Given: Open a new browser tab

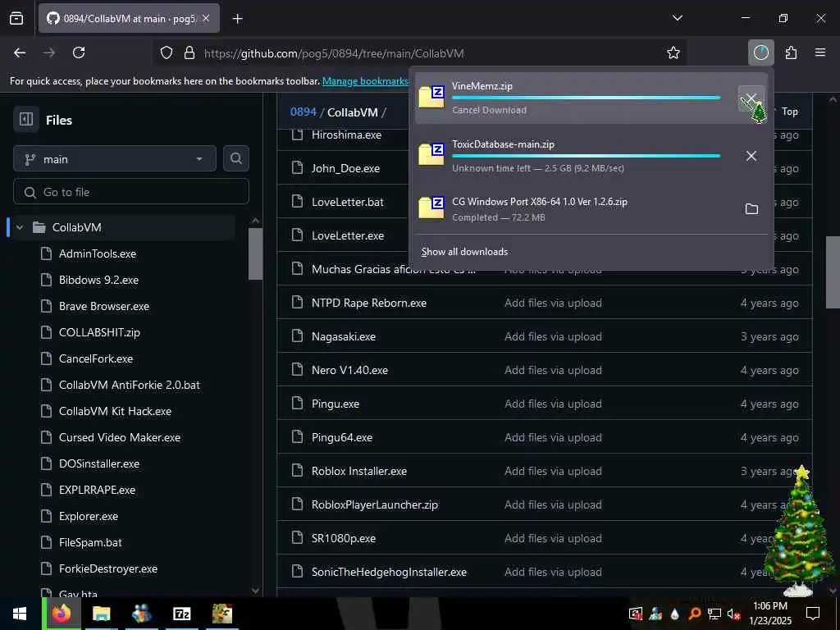Looking at the screenshot, I should pos(237,19).
